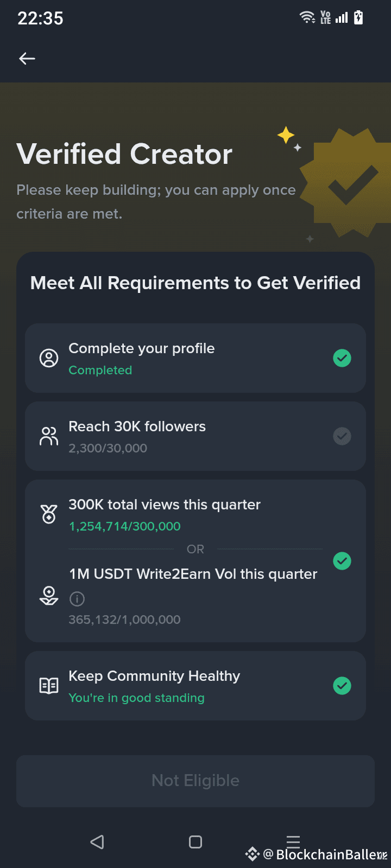Tap the Android back navigation button

click(x=97, y=842)
